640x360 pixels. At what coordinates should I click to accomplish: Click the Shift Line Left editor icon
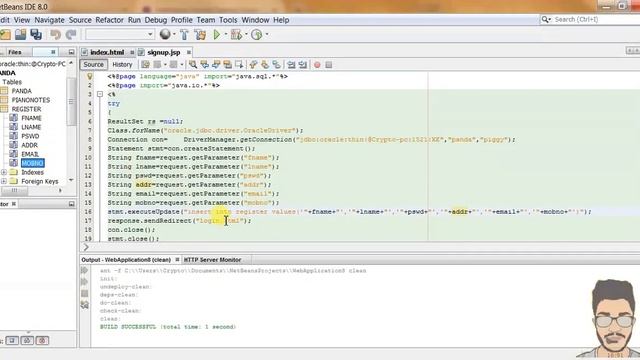coord(291,64)
